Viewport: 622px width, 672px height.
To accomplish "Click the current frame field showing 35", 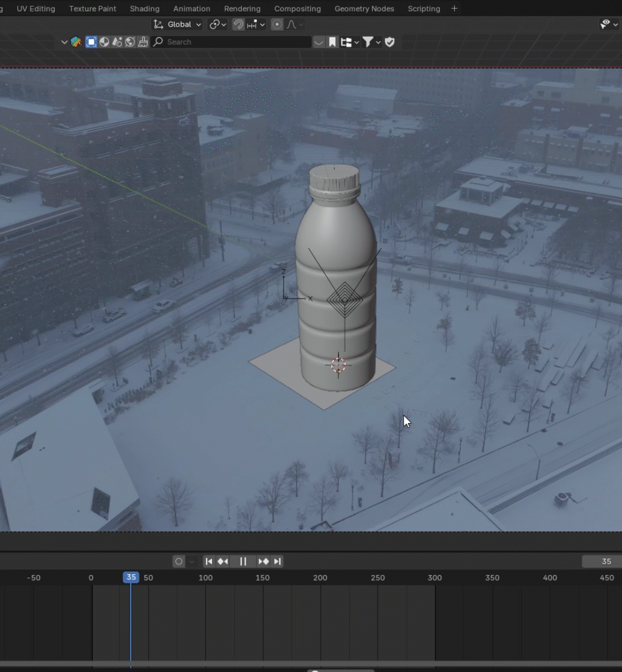I will (602, 561).
